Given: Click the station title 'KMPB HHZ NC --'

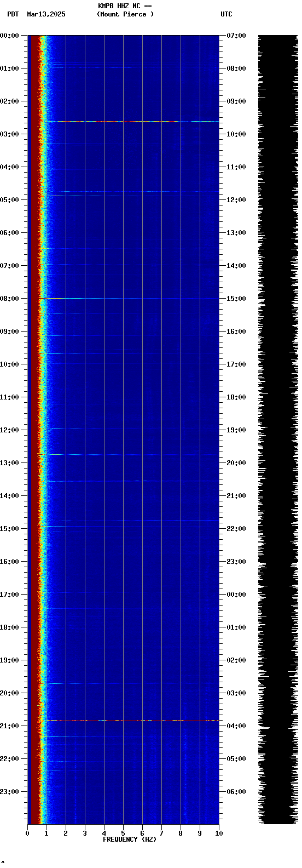Looking at the screenshot, I should click(x=125, y=6).
